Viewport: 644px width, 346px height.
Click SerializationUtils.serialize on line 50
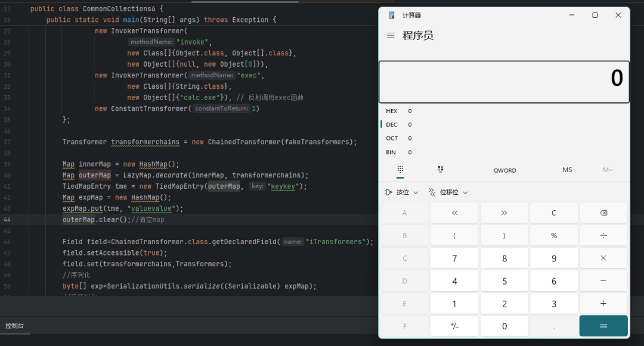tap(163, 286)
